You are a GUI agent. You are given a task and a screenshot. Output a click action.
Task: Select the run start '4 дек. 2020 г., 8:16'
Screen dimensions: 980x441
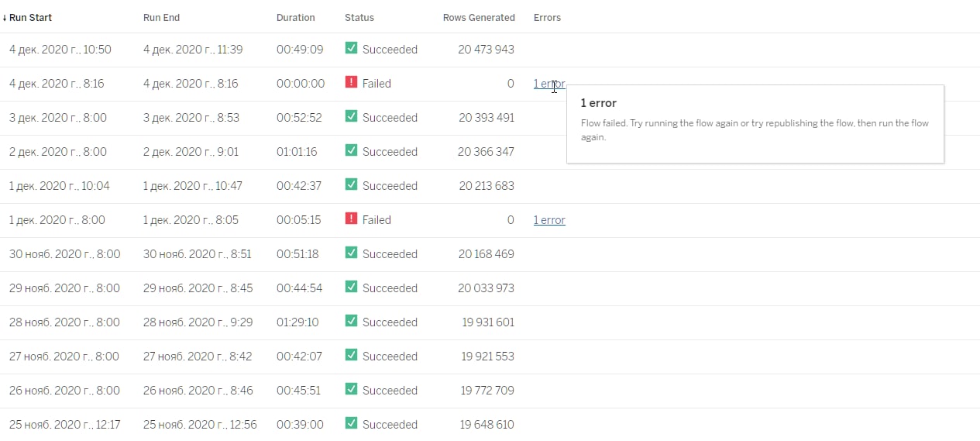pyautogui.click(x=57, y=84)
